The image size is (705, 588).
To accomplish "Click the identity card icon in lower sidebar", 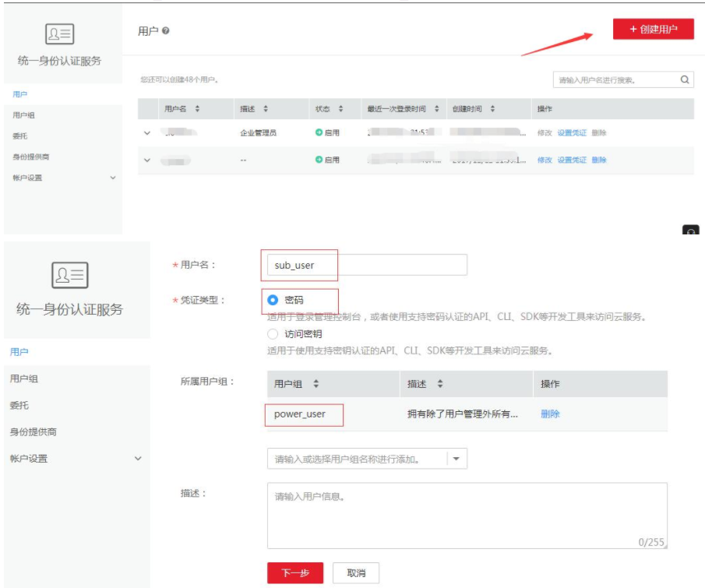I will (x=69, y=275).
